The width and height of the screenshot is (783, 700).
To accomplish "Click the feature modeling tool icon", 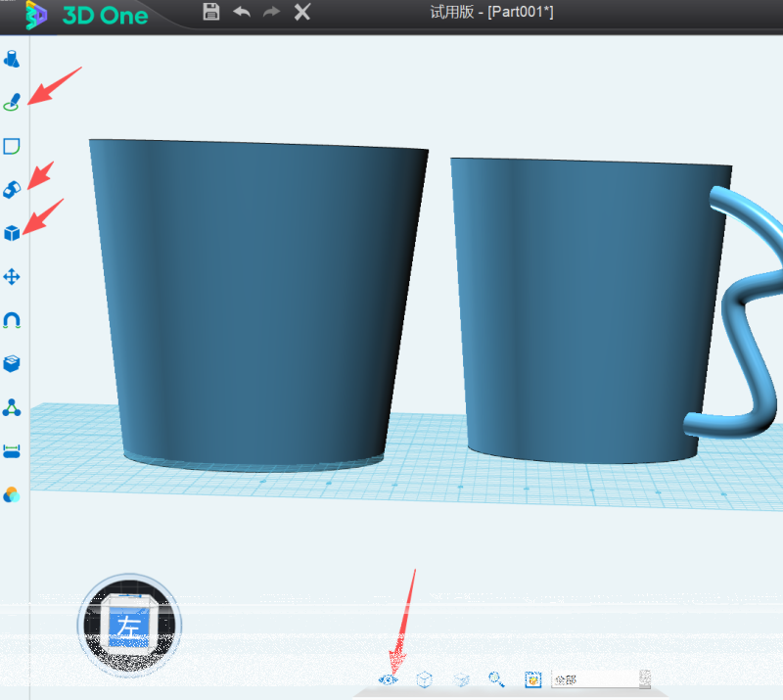I will (x=12, y=189).
